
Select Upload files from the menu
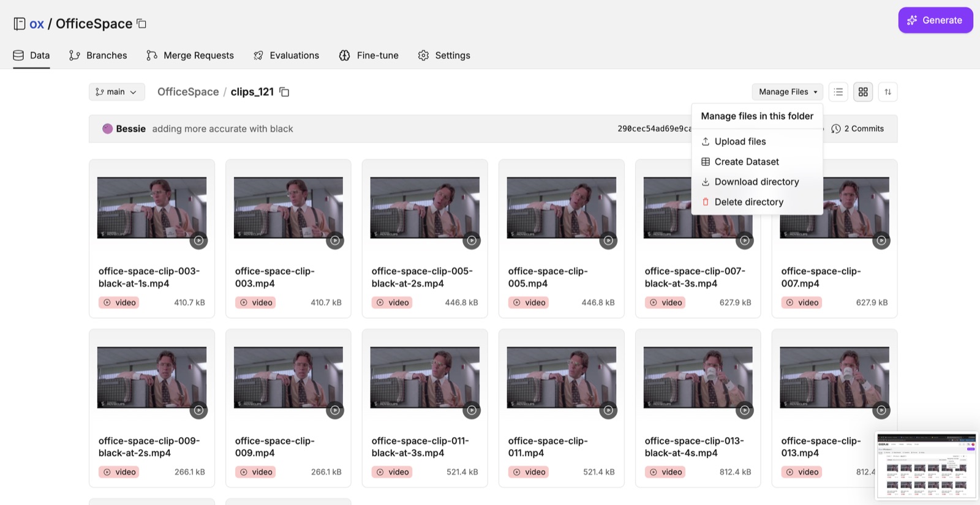click(x=757, y=141)
